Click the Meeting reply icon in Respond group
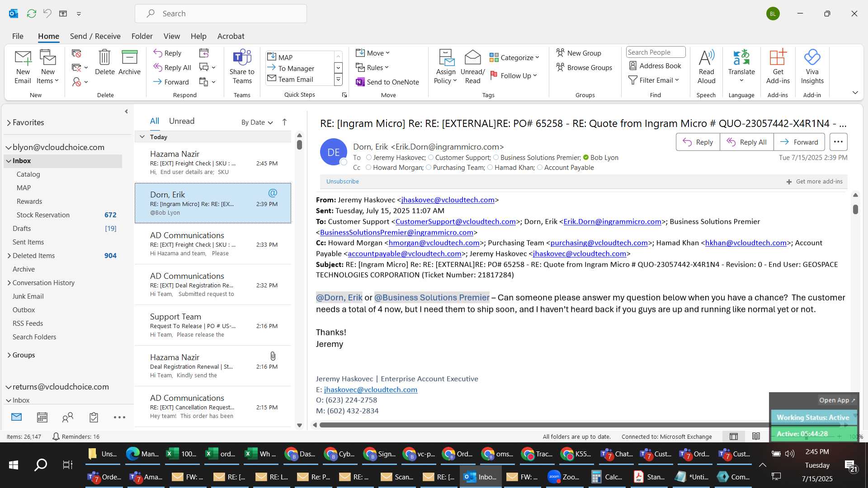The image size is (868, 488). point(204,53)
